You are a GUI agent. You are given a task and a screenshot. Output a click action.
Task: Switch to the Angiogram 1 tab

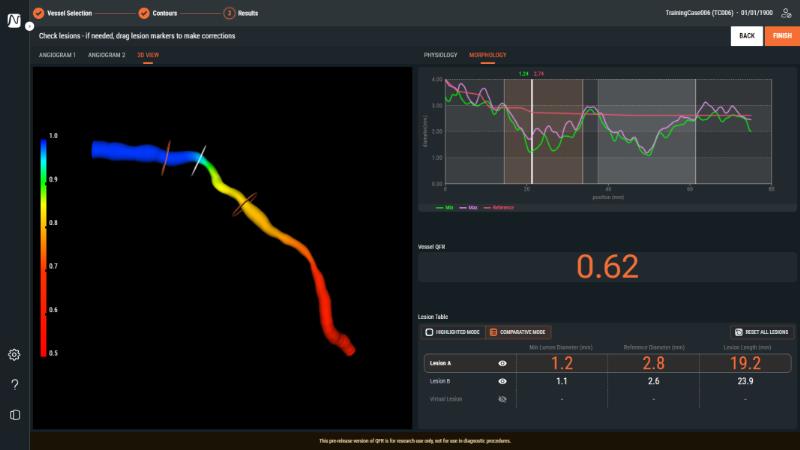click(57, 55)
